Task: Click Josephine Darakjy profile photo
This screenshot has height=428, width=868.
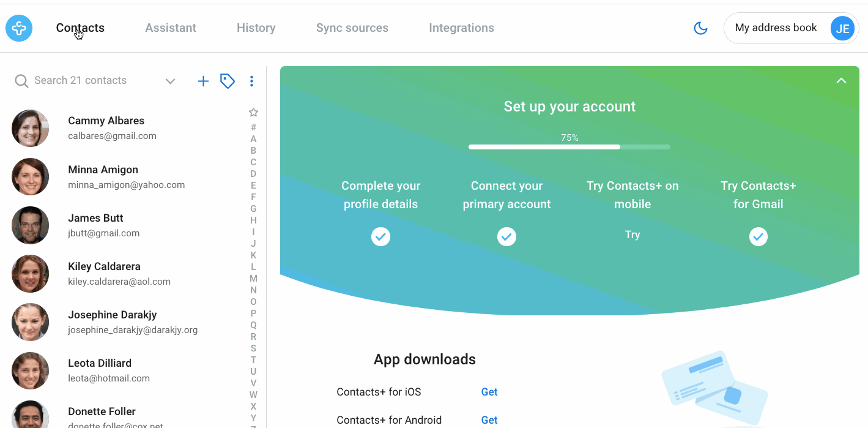Action: (x=30, y=321)
